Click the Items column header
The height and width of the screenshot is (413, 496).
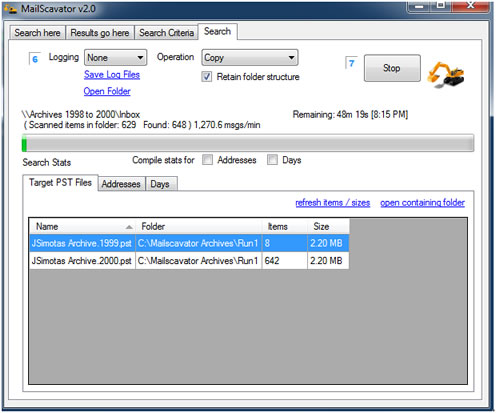coord(284,227)
